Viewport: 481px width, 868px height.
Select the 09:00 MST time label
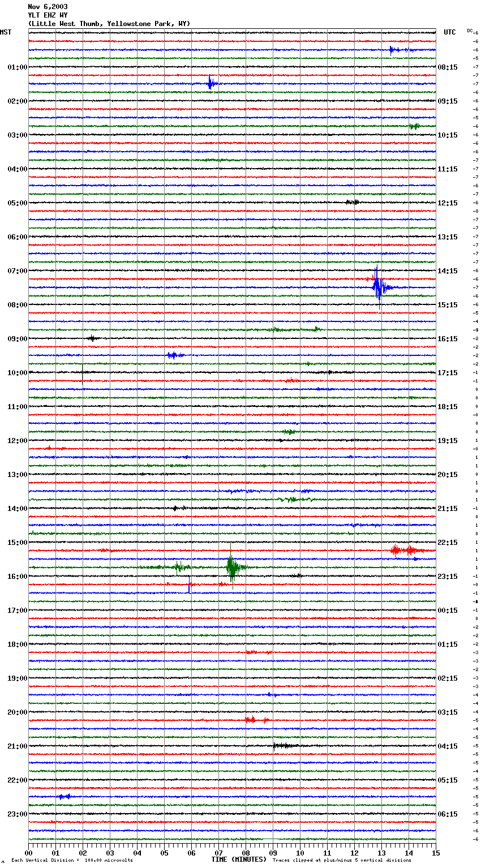[18, 339]
